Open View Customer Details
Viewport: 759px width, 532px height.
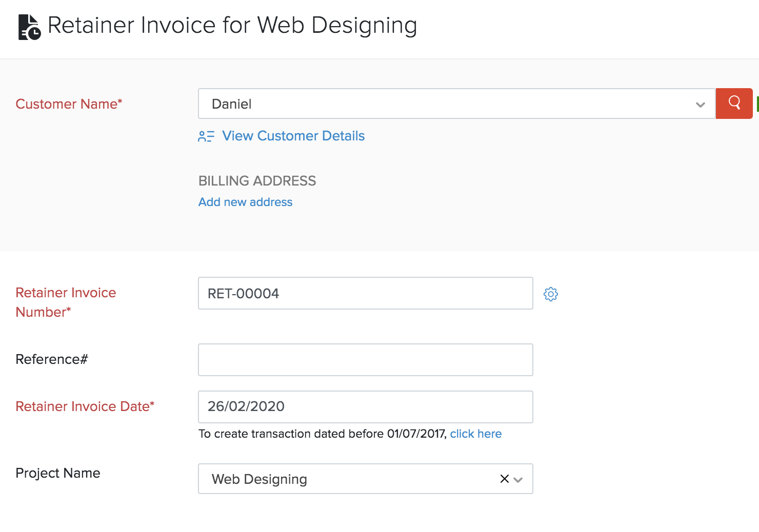click(x=293, y=136)
